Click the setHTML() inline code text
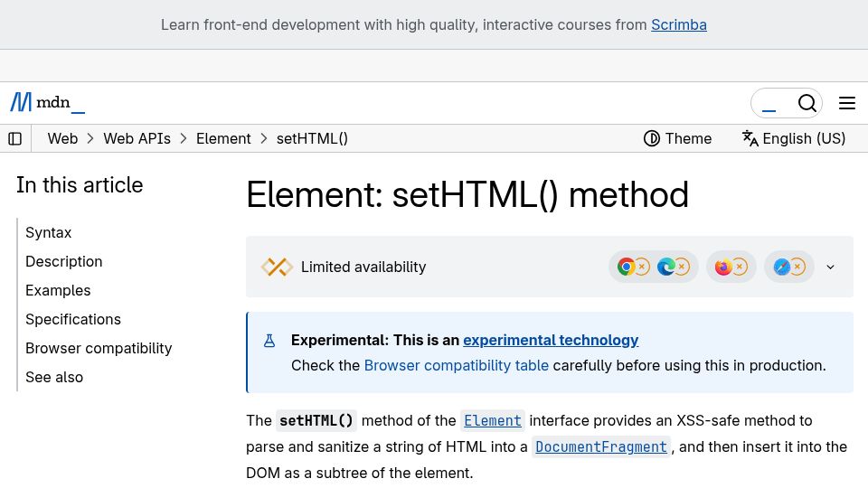This screenshot has height=488, width=868. click(x=316, y=421)
